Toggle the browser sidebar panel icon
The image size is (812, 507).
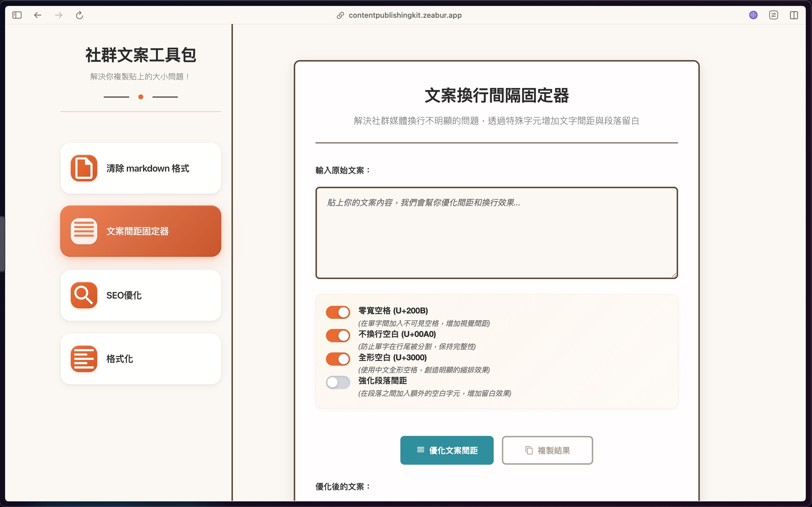pyautogui.click(x=17, y=15)
